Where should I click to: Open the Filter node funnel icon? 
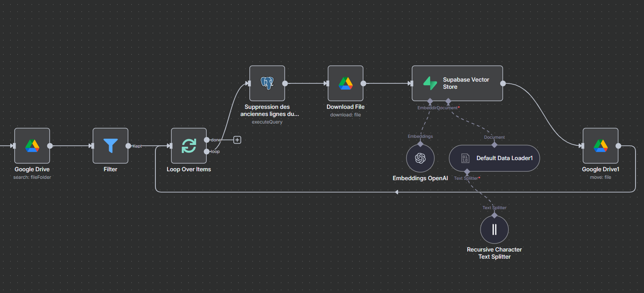pos(110,146)
